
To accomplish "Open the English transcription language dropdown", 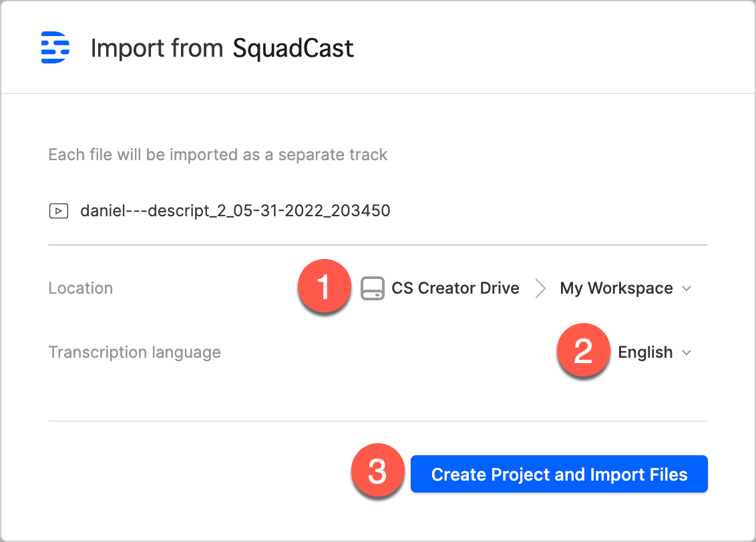I will point(645,352).
